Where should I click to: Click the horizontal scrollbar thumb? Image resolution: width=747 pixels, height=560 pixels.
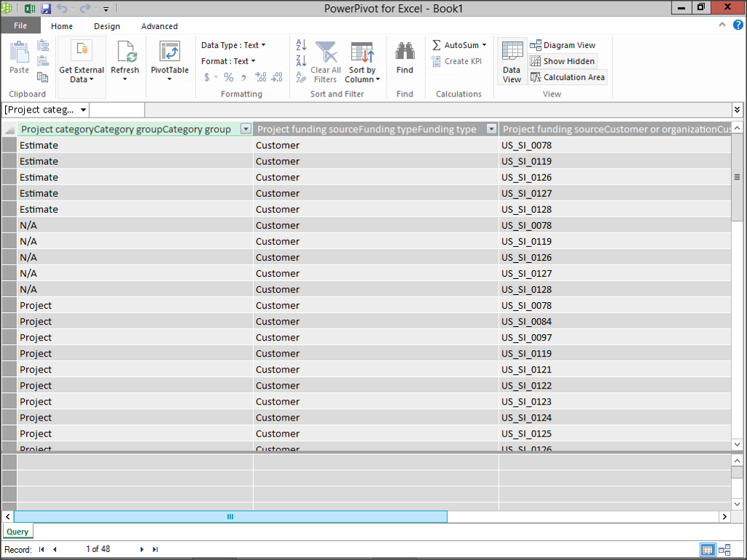tap(230, 516)
